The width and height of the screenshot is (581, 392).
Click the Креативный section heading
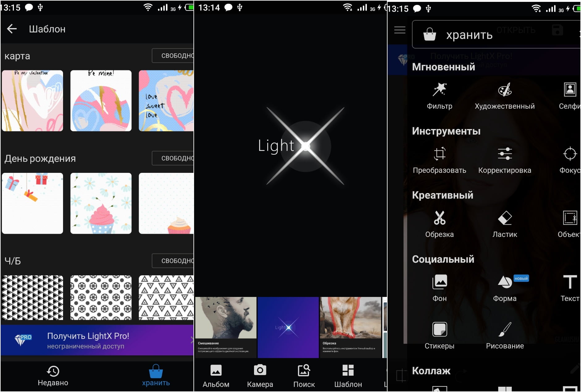coord(443,195)
